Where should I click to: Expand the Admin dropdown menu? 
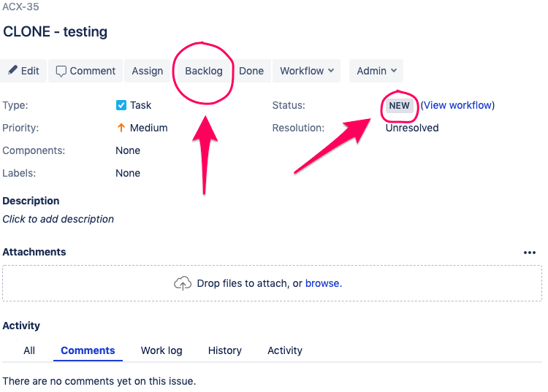coord(376,71)
